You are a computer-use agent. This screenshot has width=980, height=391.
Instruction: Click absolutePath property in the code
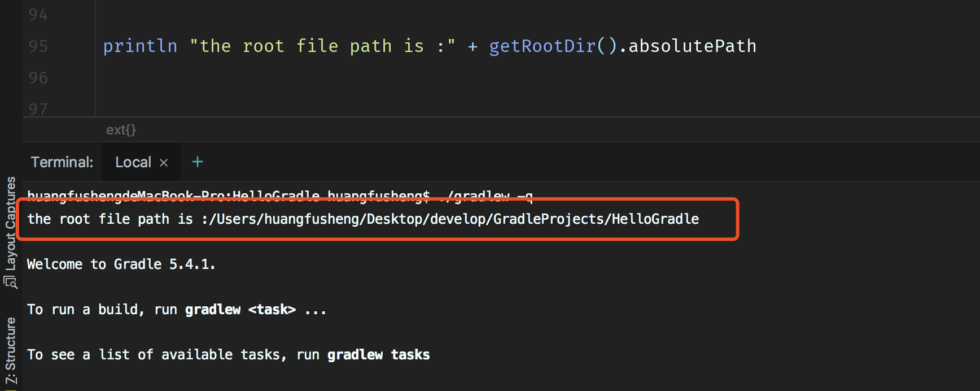coord(692,46)
